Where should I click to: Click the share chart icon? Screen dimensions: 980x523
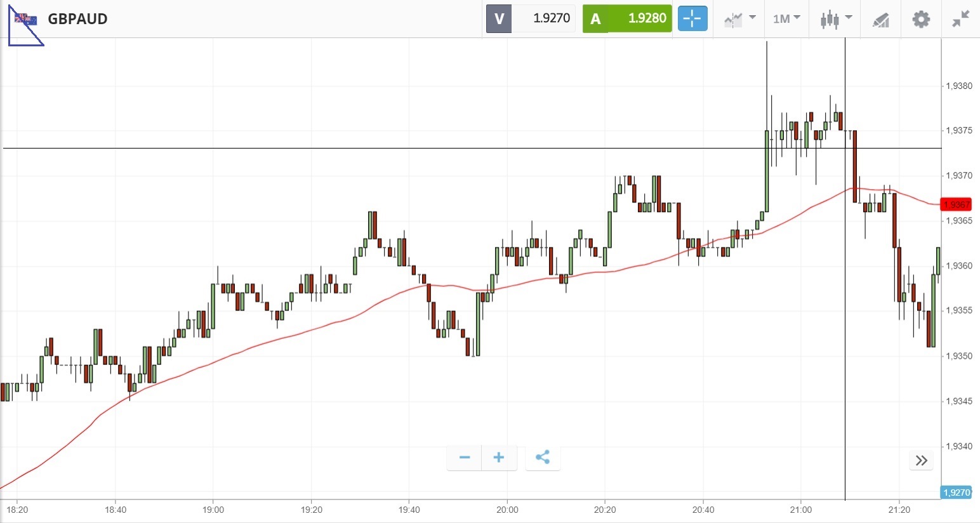[543, 458]
